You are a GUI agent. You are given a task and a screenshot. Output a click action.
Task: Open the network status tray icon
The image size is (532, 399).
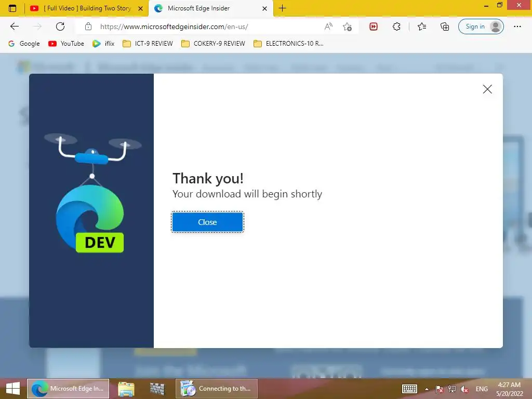pyautogui.click(x=451, y=389)
